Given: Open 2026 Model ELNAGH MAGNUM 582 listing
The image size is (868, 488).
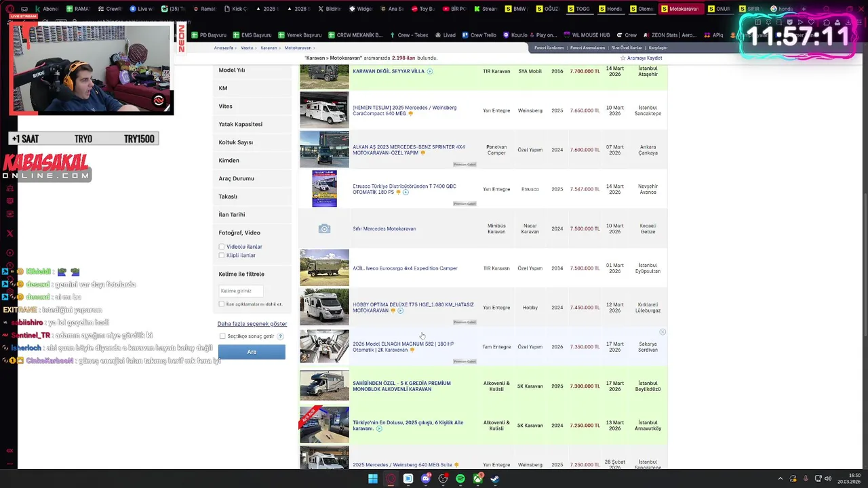Looking at the screenshot, I should point(403,347).
